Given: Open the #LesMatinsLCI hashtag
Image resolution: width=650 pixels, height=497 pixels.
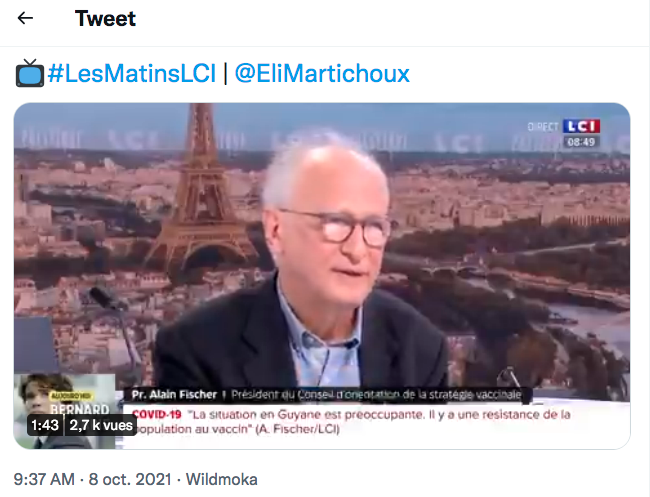Looking at the screenshot, I should click(132, 73).
